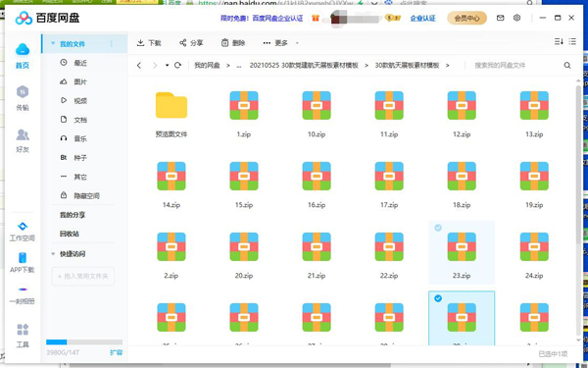
Task: Click the mail message icon
Action: 500,18
